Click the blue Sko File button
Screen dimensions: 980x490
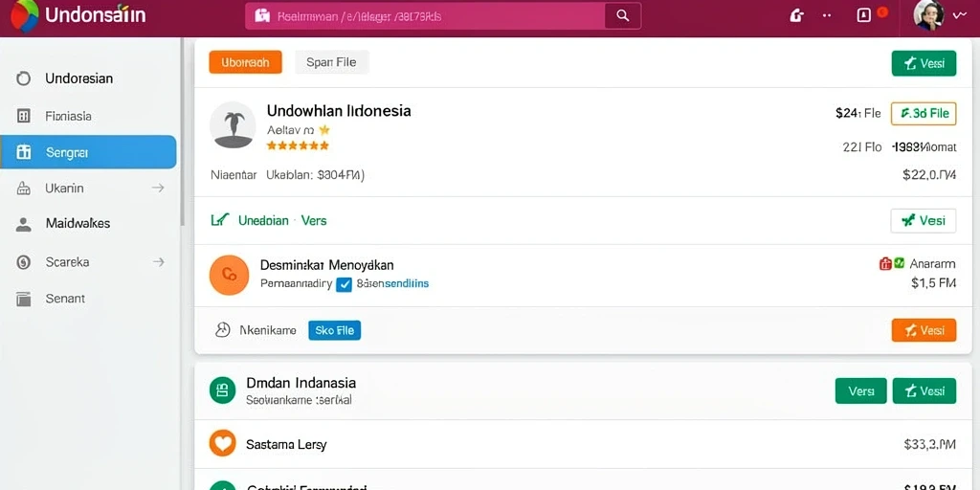click(x=334, y=330)
